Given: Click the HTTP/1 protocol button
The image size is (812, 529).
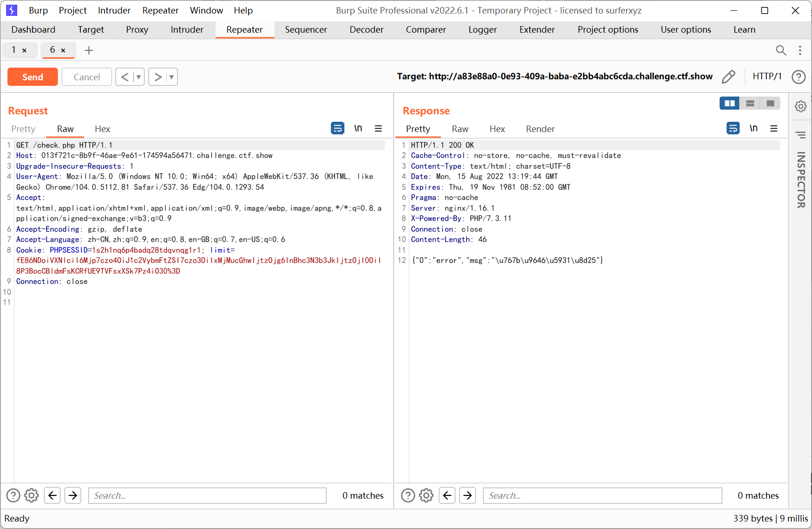Looking at the screenshot, I should pos(767,76).
